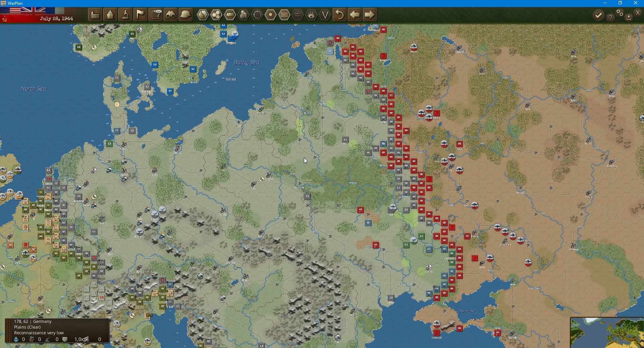Open game settings gears
This screenshot has height=348, width=644.
(x=620, y=13)
